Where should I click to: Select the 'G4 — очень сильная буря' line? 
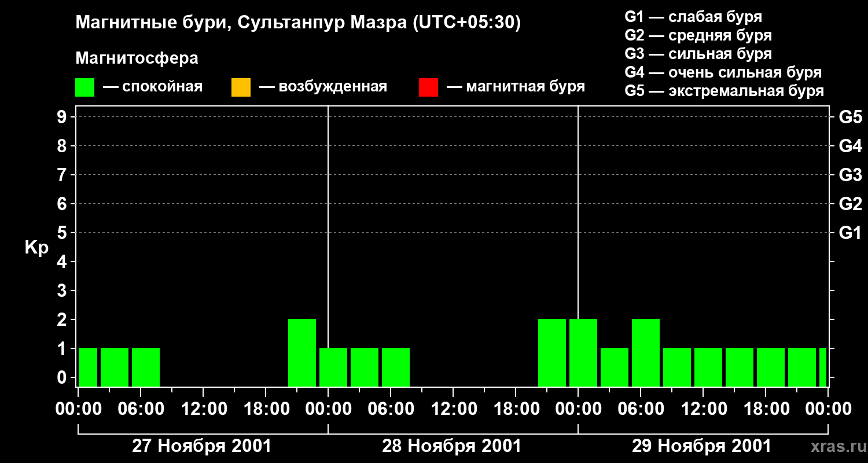723,72
